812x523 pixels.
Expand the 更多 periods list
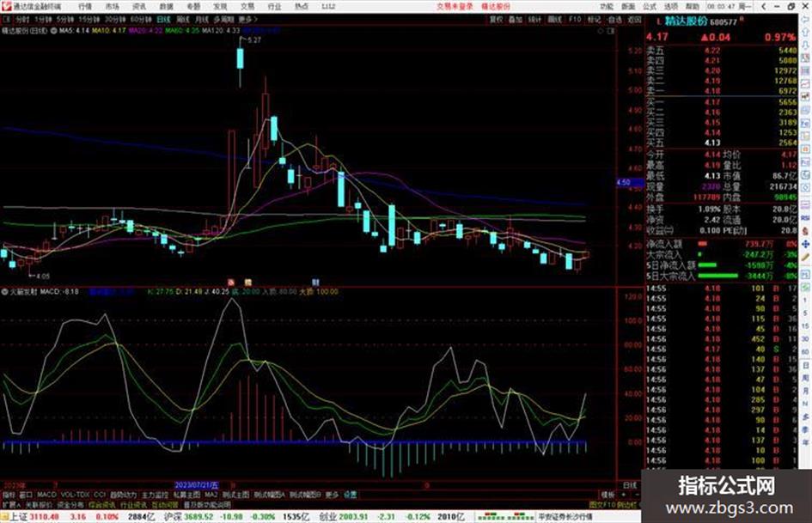point(247,19)
